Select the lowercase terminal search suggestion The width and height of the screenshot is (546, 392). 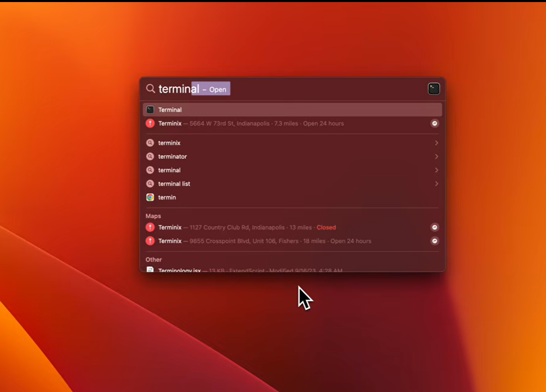click(292, 170)
